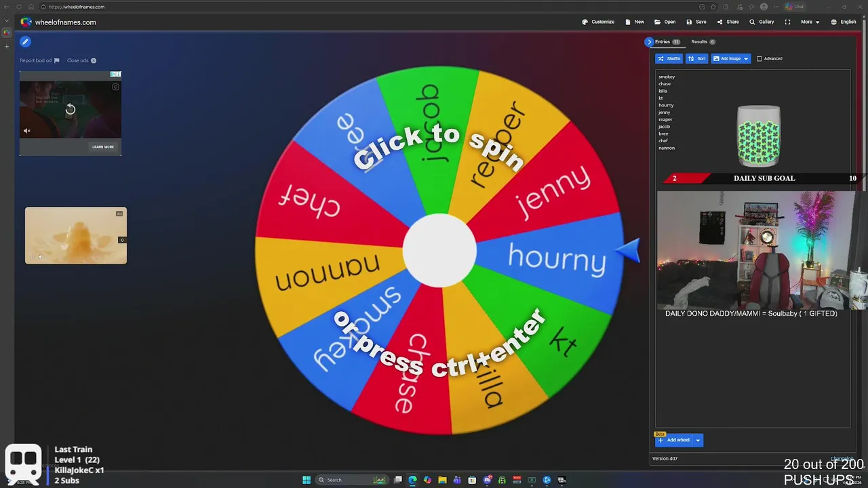Enable the Advanced checkbox
Screen dimensions: 868x488
(759, 58)
